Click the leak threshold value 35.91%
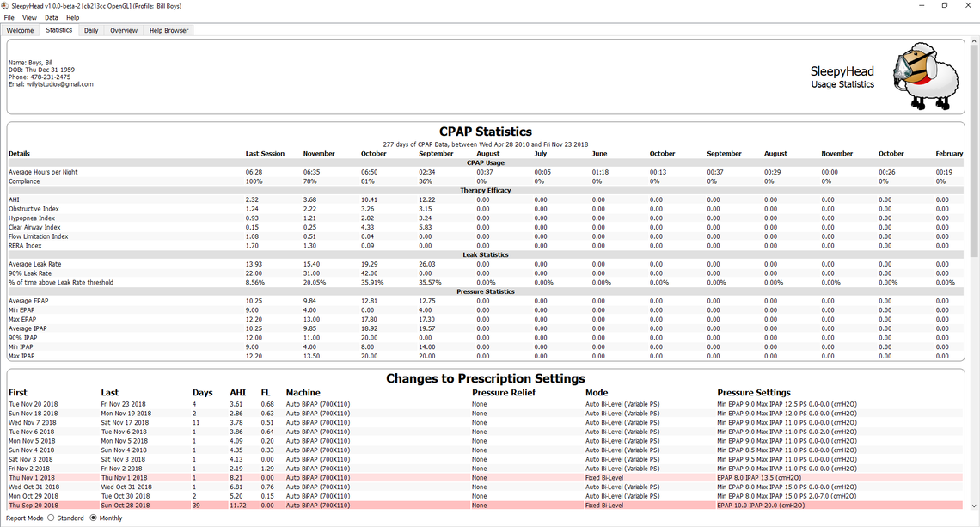Viewport: 980px width, 527px height. tap(372, 283)
